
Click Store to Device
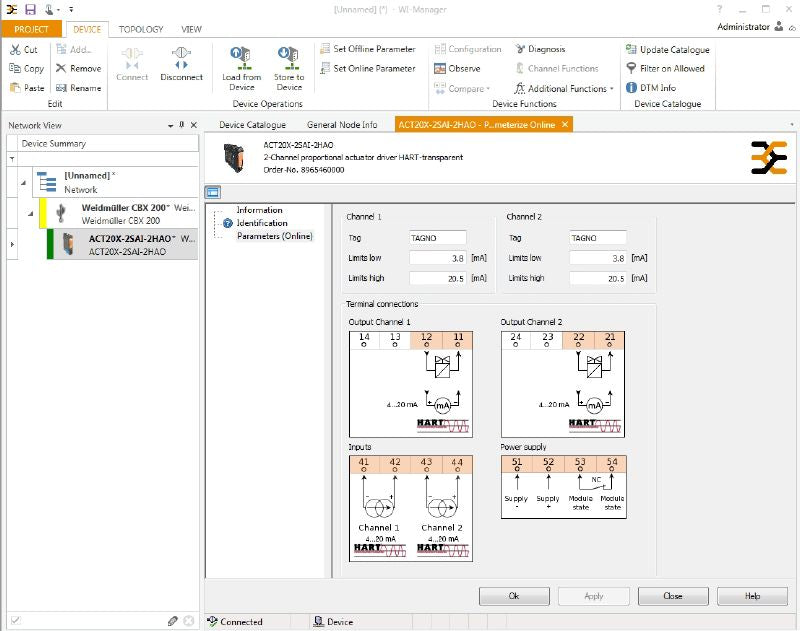coord(289,62)
